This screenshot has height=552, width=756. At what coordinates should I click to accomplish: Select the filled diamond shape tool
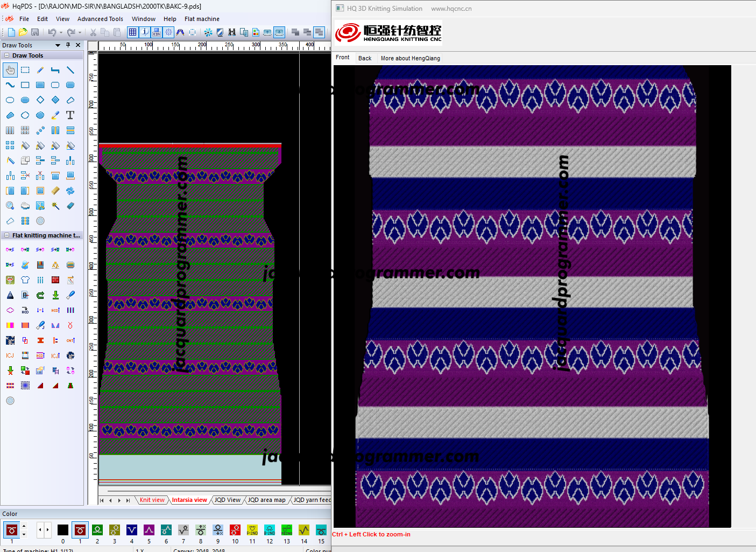click(x=55, y=100)
